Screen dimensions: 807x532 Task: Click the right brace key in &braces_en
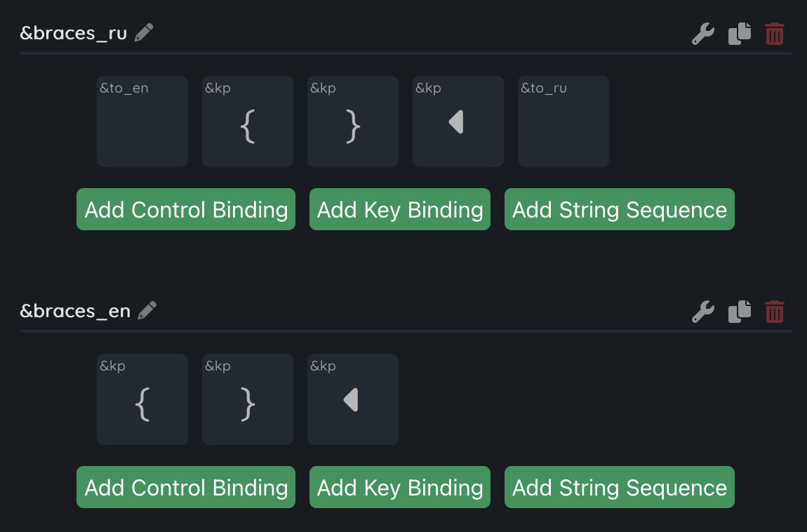(248, 399)
